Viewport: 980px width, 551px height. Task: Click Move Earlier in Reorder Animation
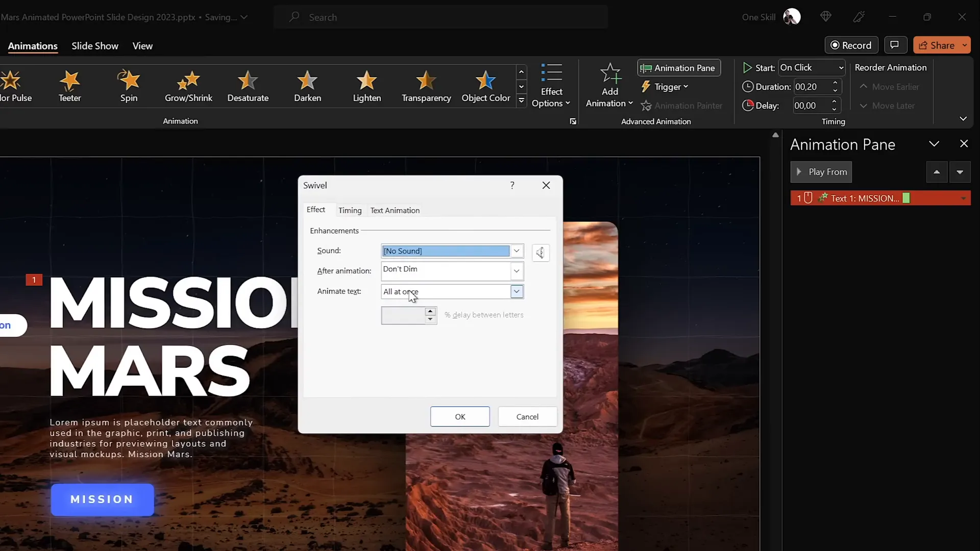(890, 87)
